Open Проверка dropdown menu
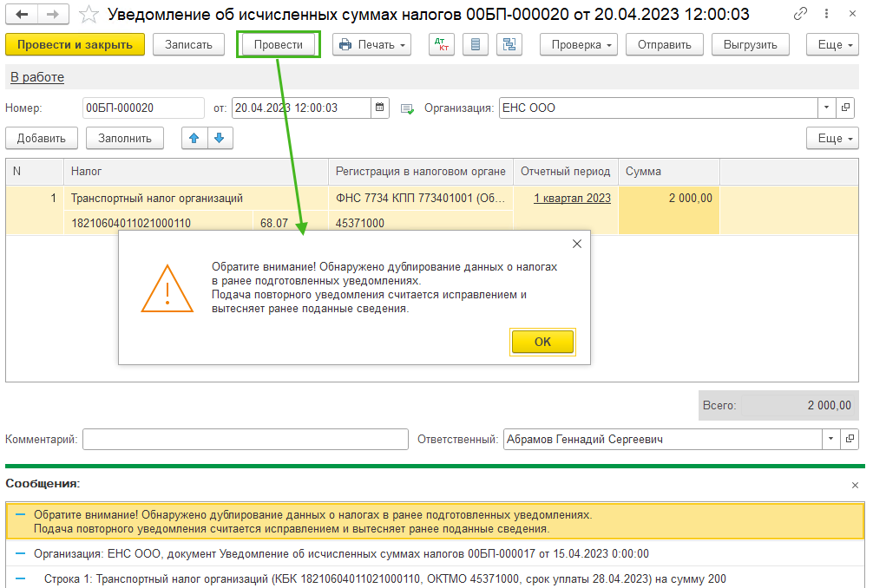Viewport: 873px width, 588px height. coord(579,44)
